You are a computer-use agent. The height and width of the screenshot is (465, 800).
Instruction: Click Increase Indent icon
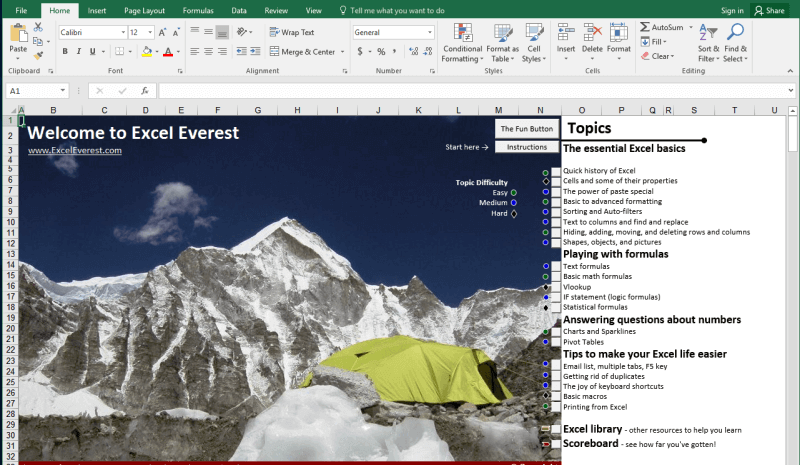[x=255, y=52]
